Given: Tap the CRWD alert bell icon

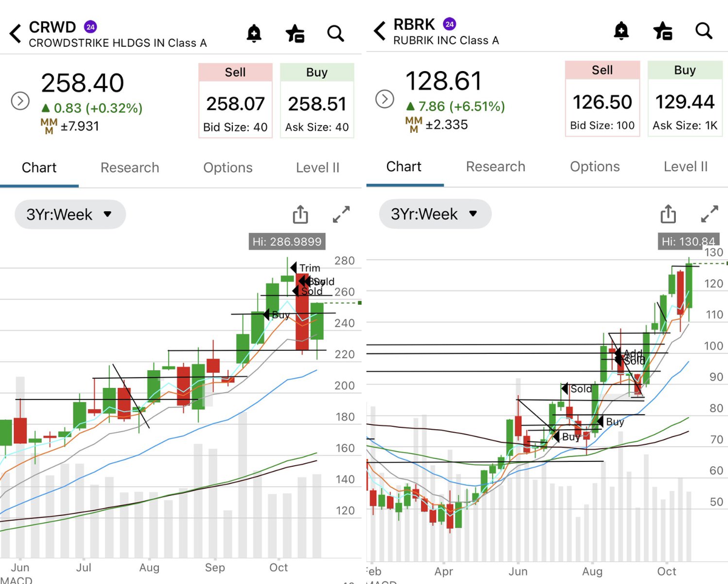Looking at the screenshot, I should point(254,33).
